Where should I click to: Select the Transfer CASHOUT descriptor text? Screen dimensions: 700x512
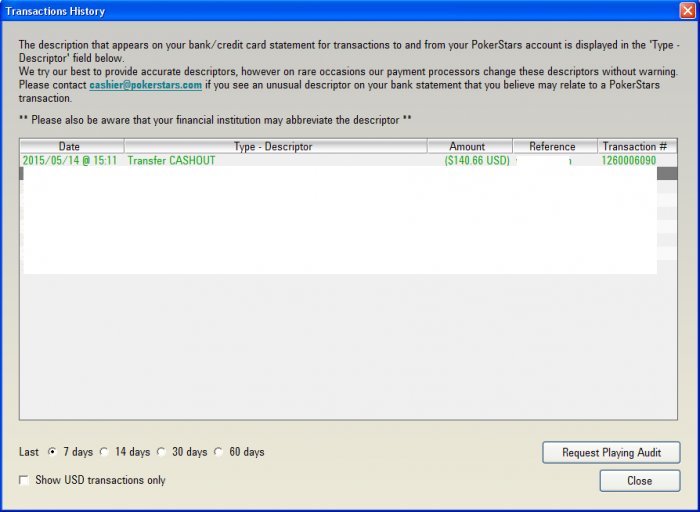(x=171, y=160)
